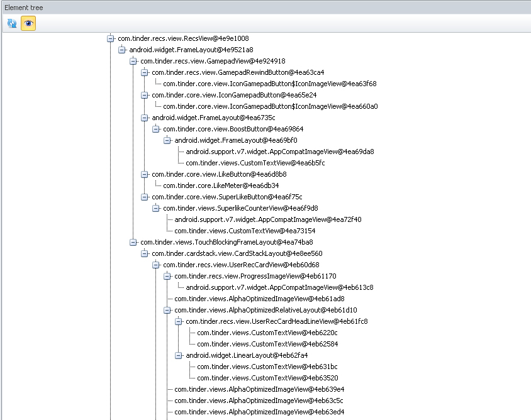Screen dimensions: 531x420
Task: Select the UserRecCardView@4eb60d68 row
Action: [x=242, y=265]
